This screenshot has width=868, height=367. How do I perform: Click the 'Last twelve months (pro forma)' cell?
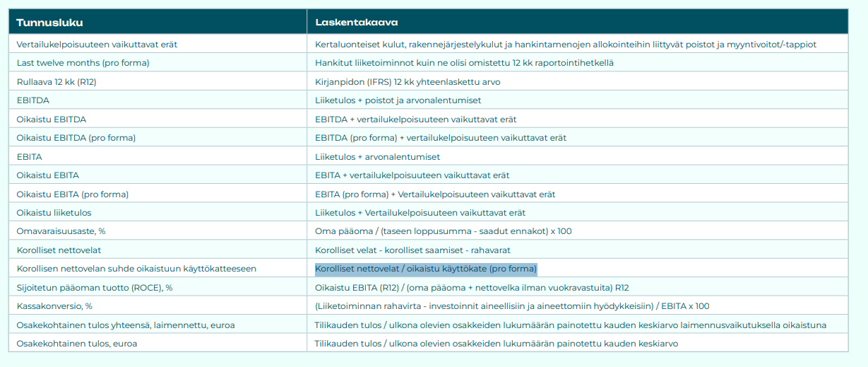pyautogui.click(x=83, y=63)
